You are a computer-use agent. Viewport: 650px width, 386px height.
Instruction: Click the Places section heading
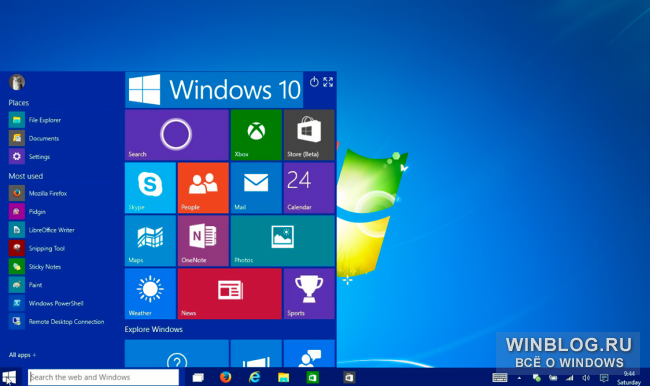(x=19, y=102)
